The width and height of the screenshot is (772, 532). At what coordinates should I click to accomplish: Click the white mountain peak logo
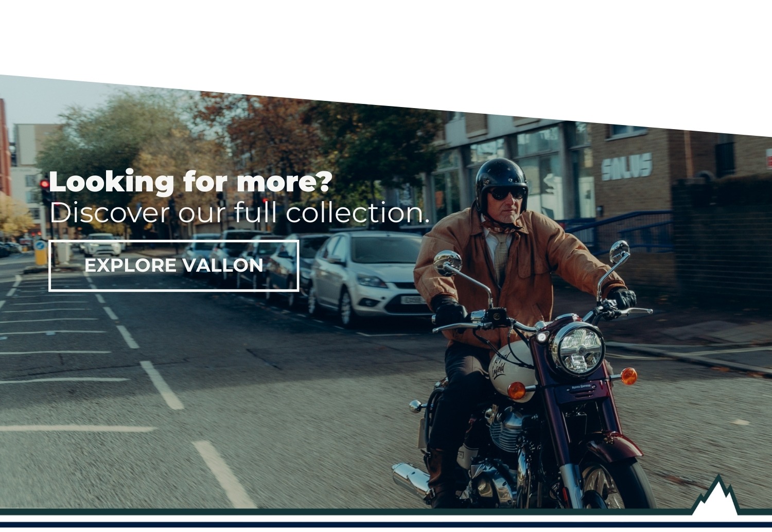pyautogui.click(x=716, y=498)
